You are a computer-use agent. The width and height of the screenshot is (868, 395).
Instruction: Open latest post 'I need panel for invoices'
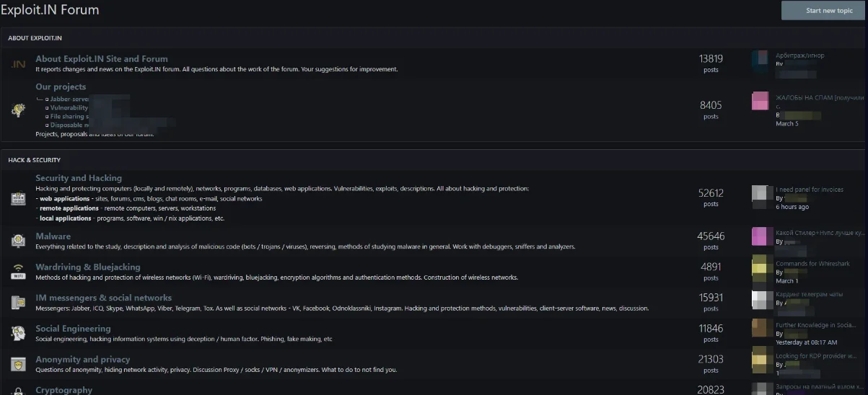click(810, 190)
